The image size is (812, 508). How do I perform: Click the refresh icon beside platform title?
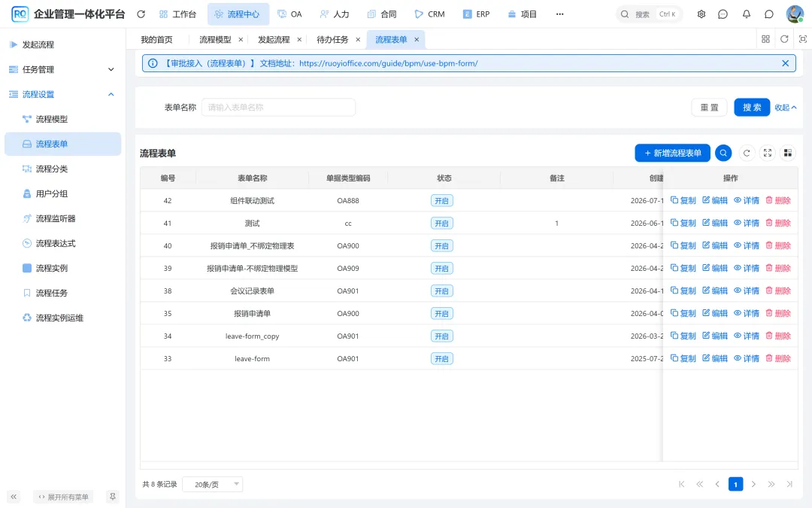pyautogui.click(x=141, y=14)
